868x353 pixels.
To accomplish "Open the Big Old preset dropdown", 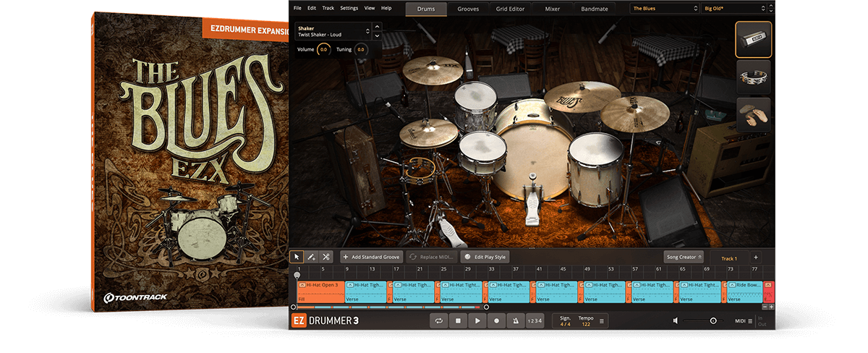I will tap(733, 9).
